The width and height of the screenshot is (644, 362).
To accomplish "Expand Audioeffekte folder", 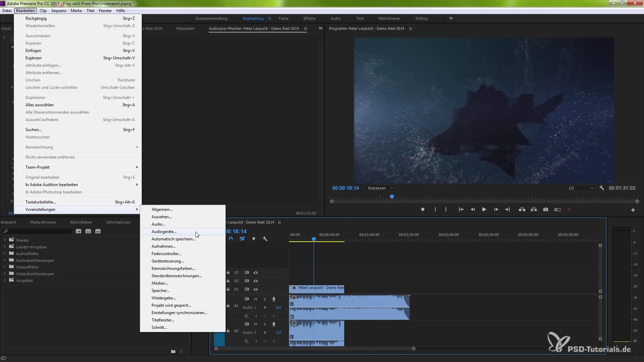I will pyautogui.click(x=4, y=253).
